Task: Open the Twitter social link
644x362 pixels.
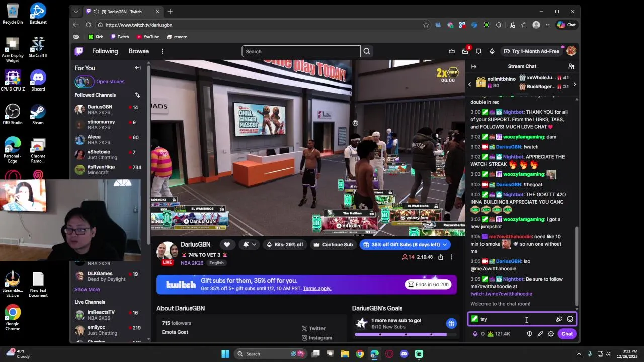Action: click(313, 328)
